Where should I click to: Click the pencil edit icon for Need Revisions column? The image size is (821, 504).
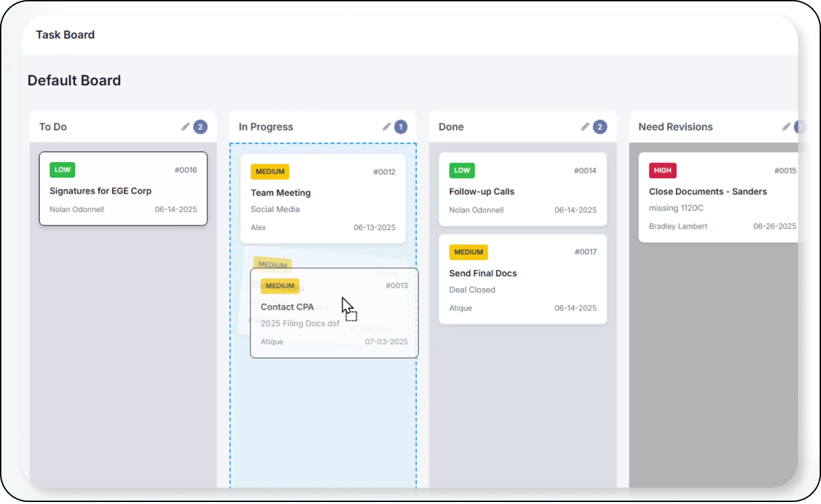pos(787,127)
